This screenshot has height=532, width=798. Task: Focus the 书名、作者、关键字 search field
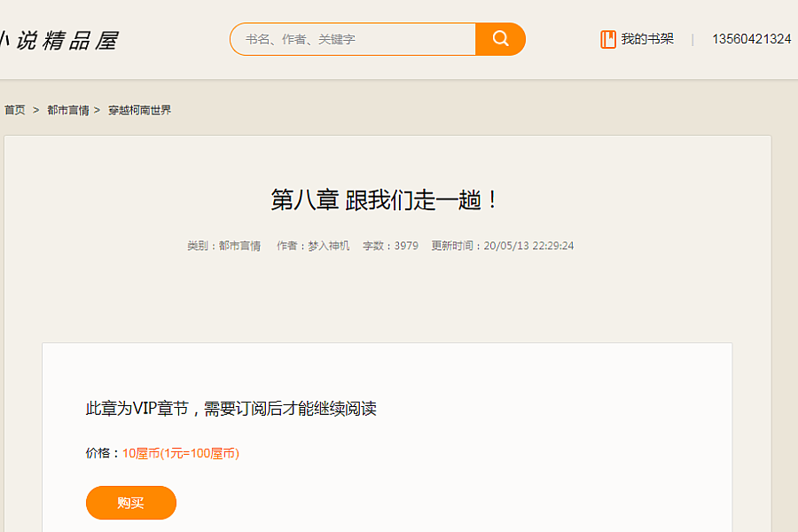[353, 39]
